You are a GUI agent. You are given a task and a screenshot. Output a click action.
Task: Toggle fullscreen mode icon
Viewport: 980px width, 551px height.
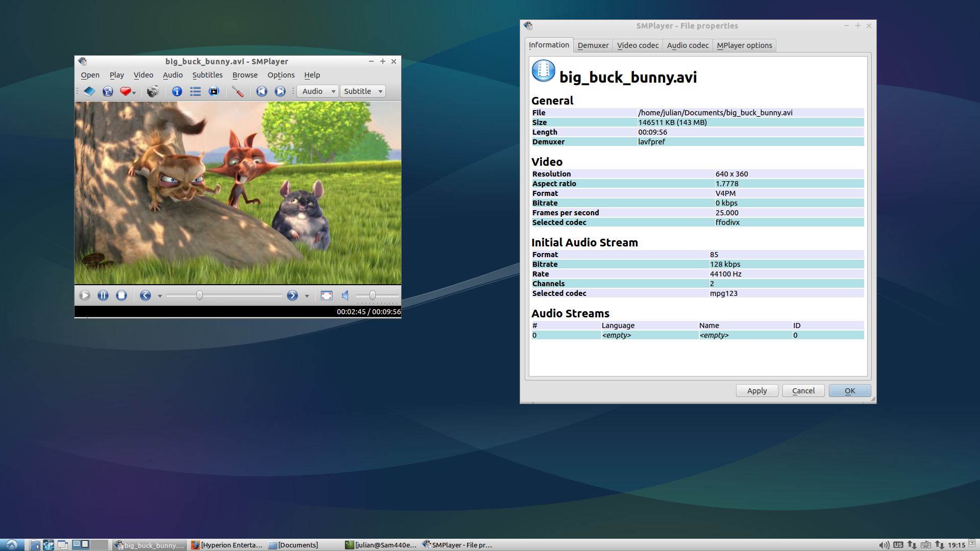327,295
